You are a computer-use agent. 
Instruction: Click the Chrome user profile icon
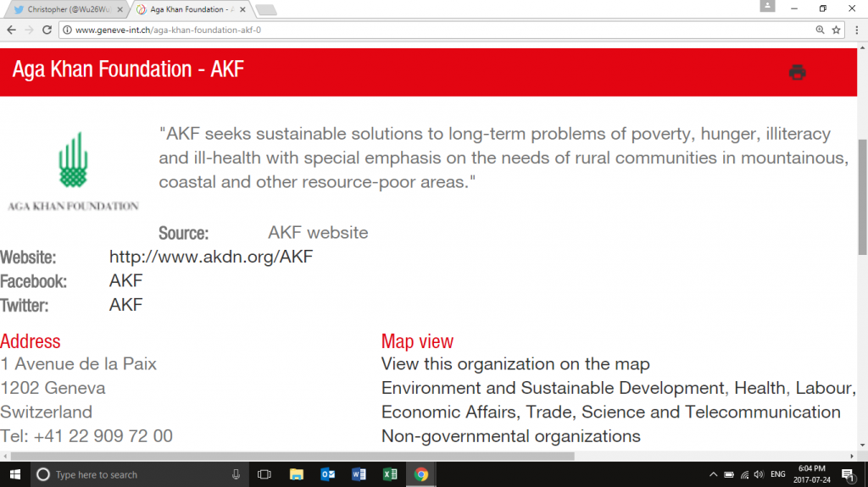click(767, 6)
